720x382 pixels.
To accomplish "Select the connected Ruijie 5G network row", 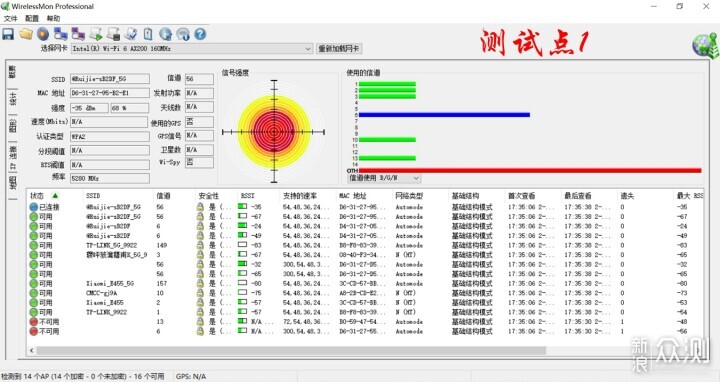I will tap(365, 207).
